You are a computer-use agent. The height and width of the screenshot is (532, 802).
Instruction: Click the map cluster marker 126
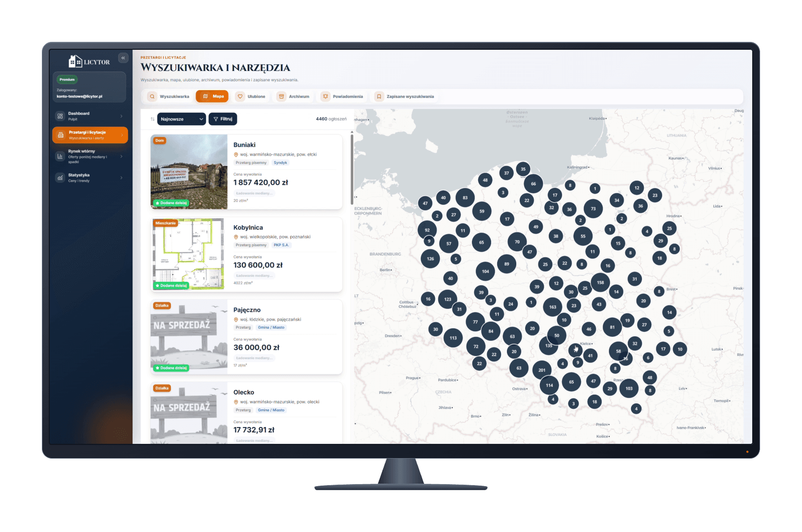point(431,259)
